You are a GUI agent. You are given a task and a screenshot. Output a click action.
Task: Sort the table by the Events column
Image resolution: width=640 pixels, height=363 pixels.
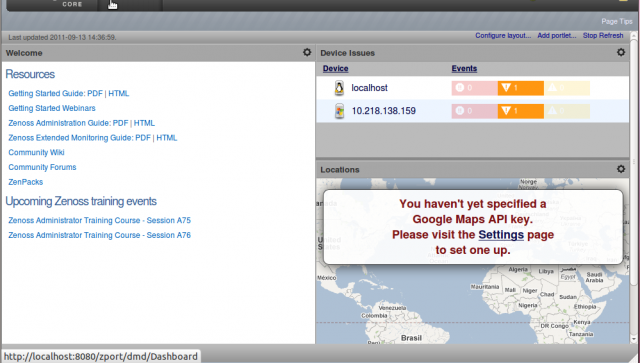tap(464, 69)
